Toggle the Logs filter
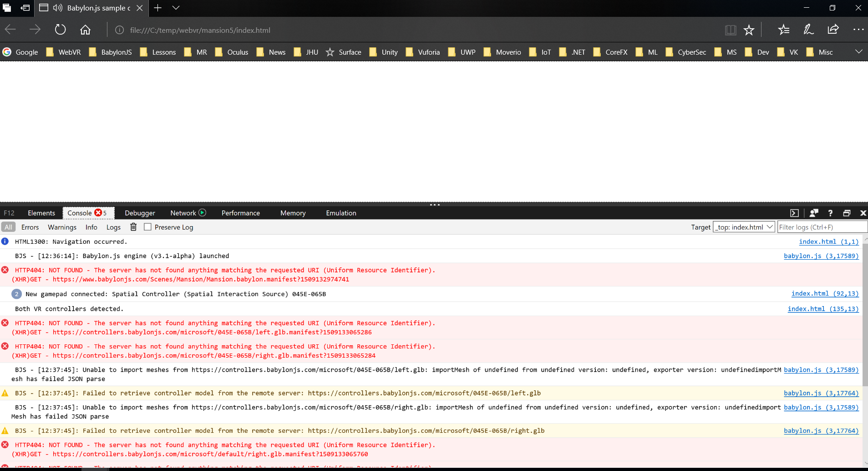The width and height of the screenshot is (868, 471). pyautogui.click(x=114, y=227)
